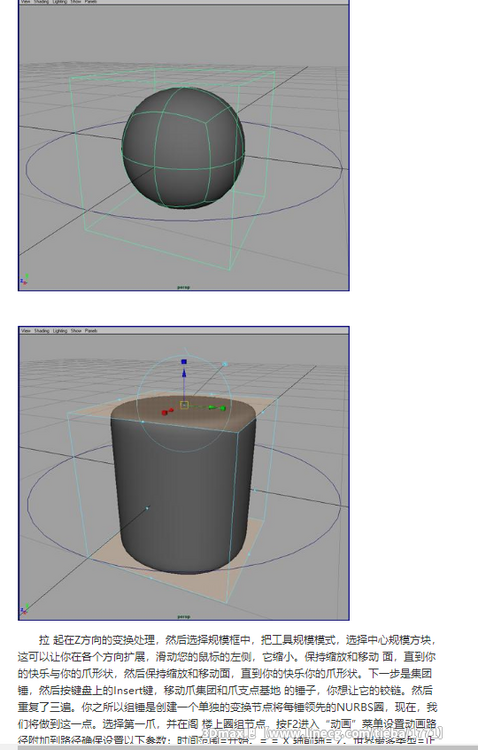This screenshot has height=750, width=478.
Task: Click the persp label under the sphere viewport
Action: [x=184, y=287]
